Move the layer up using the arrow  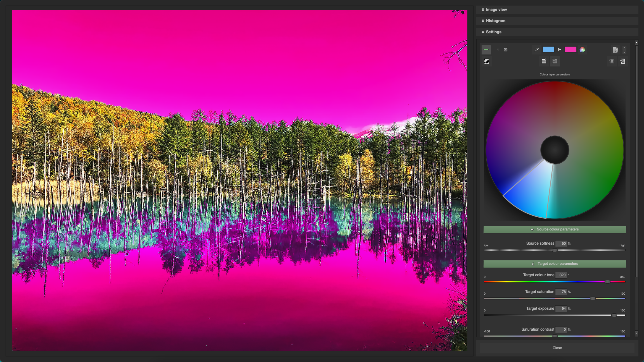[x=624, y=48]
